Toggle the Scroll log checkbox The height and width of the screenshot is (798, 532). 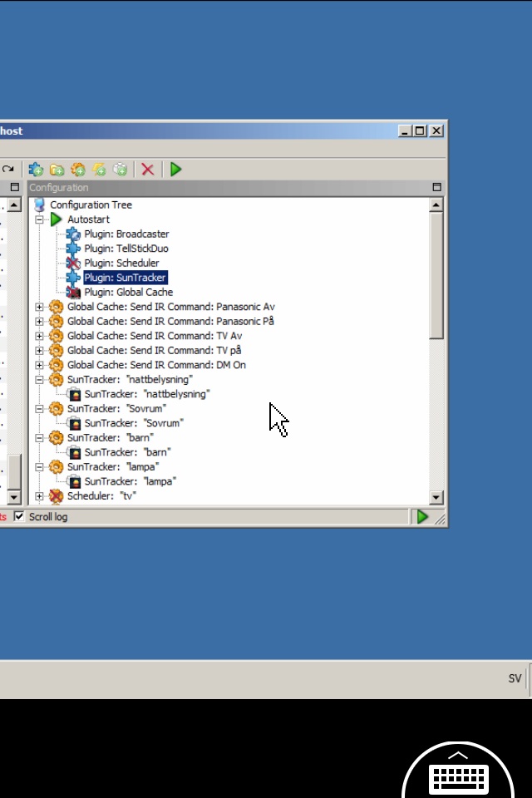[x=19, y=516]
